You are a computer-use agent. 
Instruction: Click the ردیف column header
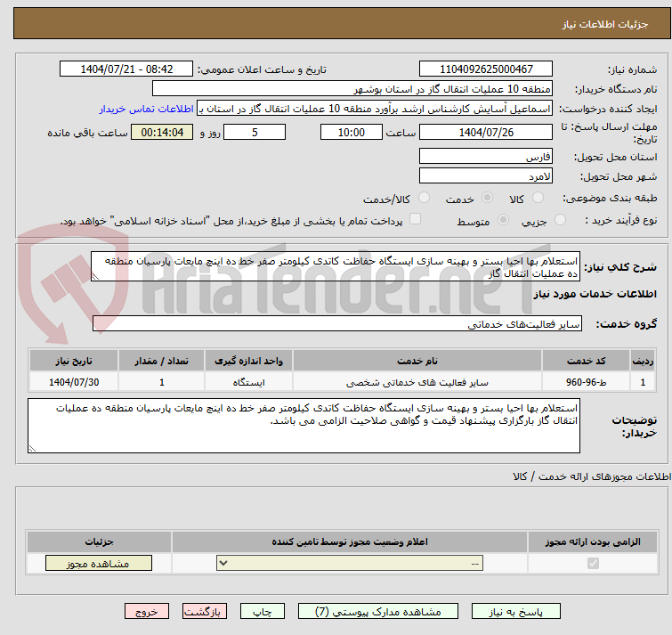click(643, 361)
